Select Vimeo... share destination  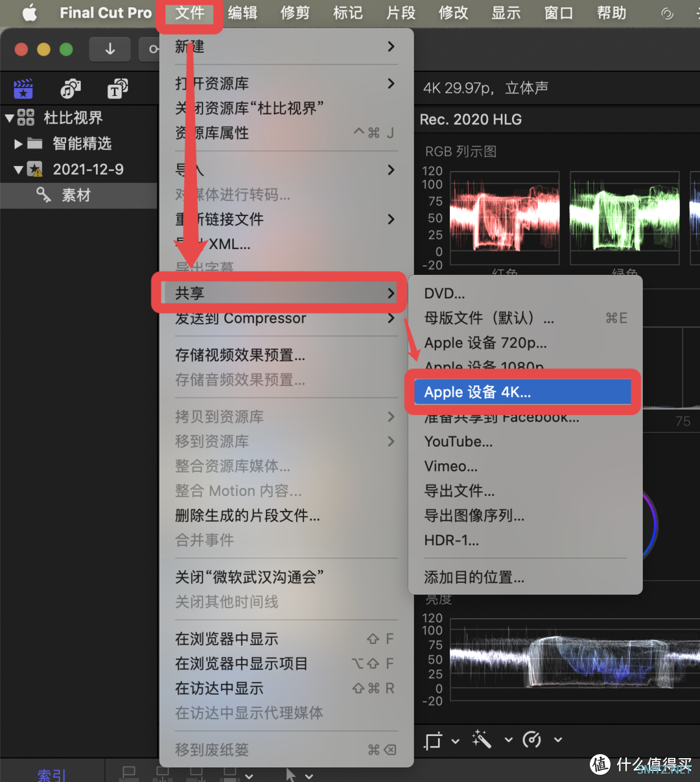click(x=525, y=466)
